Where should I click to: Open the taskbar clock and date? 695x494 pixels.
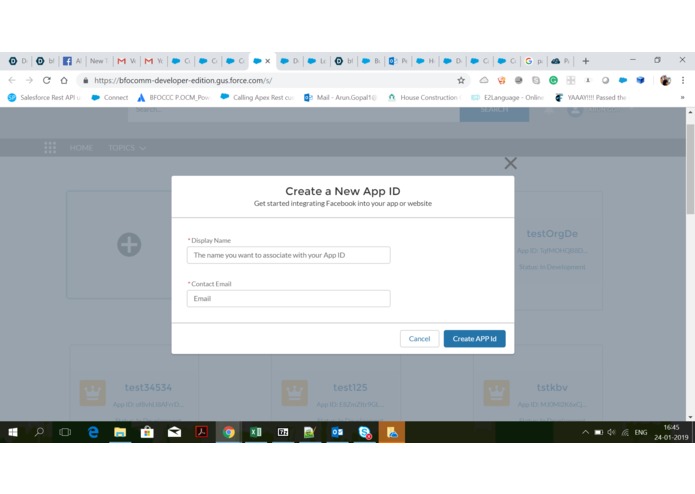[x=671, y=432]
